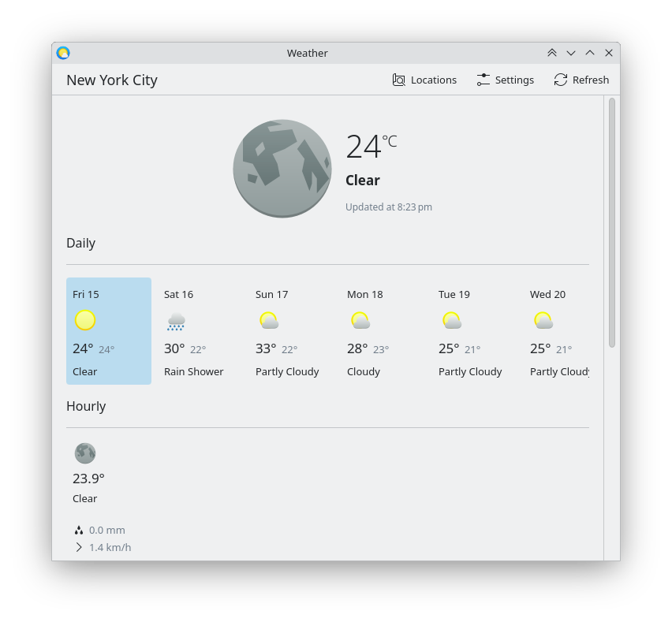The width and height of the screenshot is (672, 622).
Task: Click the moon icon in the Hourly section
Action: 85,453
